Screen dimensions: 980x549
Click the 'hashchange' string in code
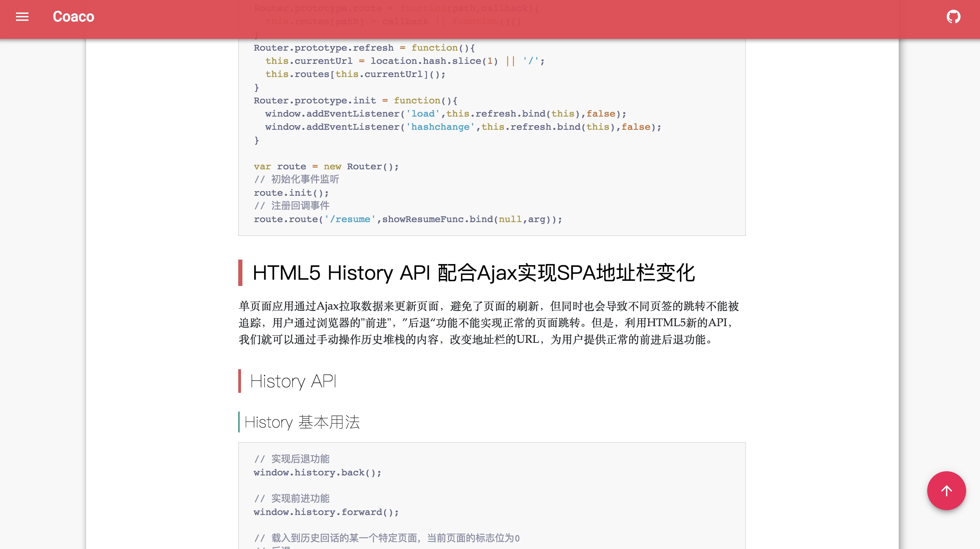440,127
